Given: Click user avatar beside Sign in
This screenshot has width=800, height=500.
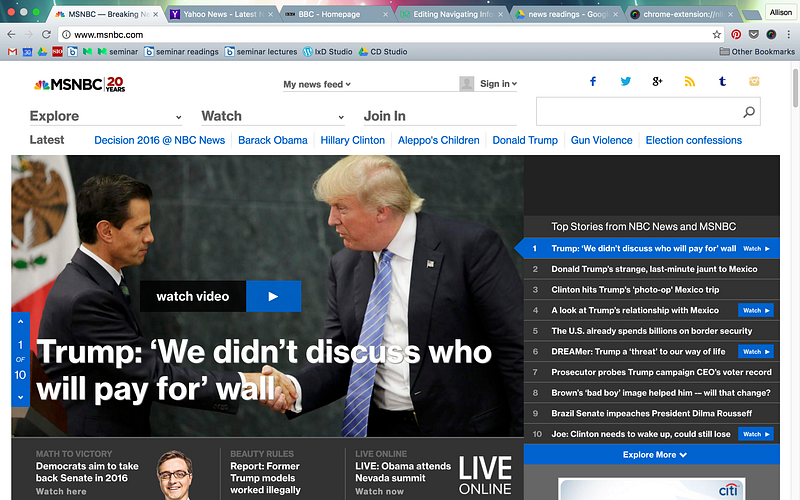Looking at the screenshot, I should point(466,84).
